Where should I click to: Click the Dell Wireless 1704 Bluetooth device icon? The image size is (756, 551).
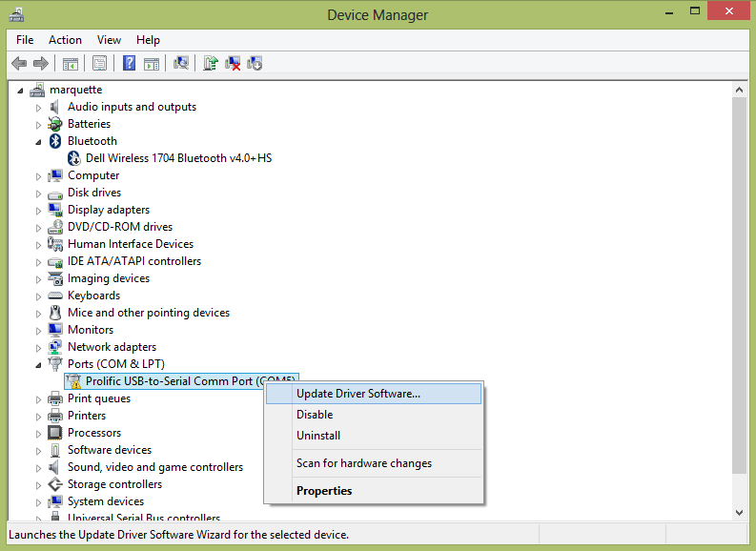[x=73, y=158]
